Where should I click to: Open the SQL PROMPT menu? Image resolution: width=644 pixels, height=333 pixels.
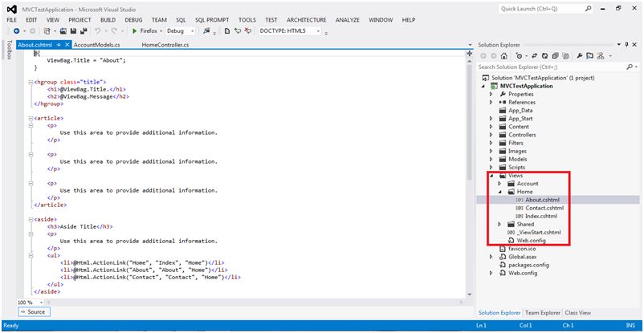[212, 20]
